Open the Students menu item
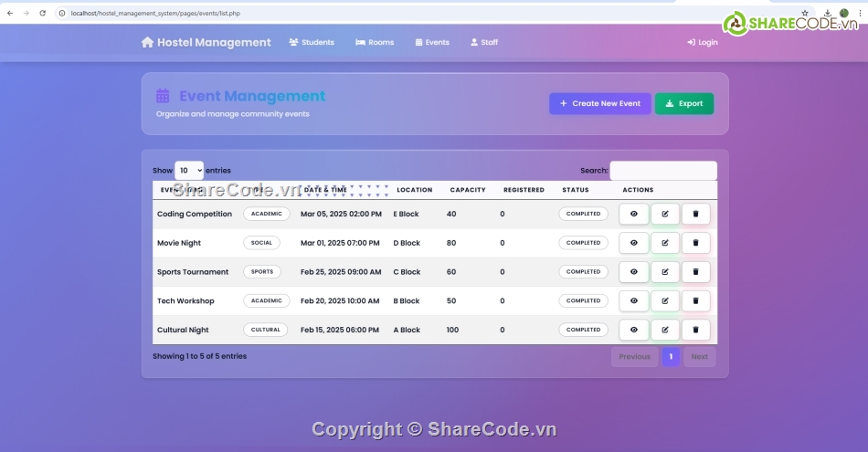Viewport: 868px width, 452px height. [x=312, y=42]
